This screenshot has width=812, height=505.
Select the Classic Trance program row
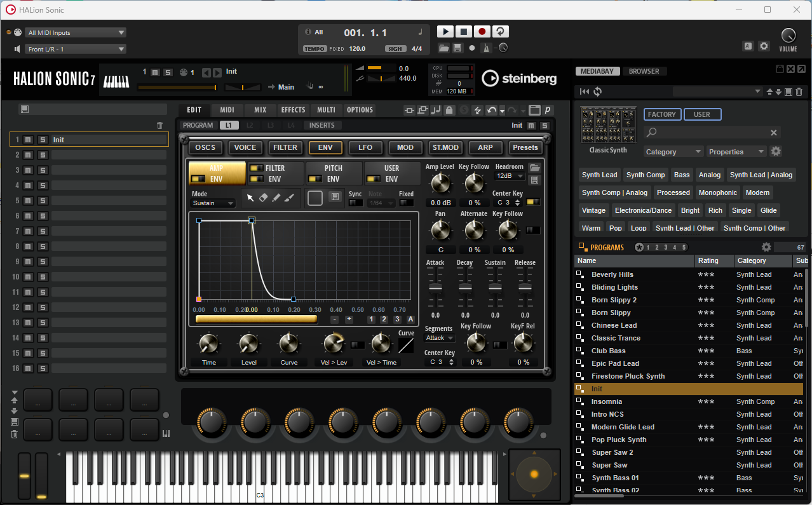[689, 338]
